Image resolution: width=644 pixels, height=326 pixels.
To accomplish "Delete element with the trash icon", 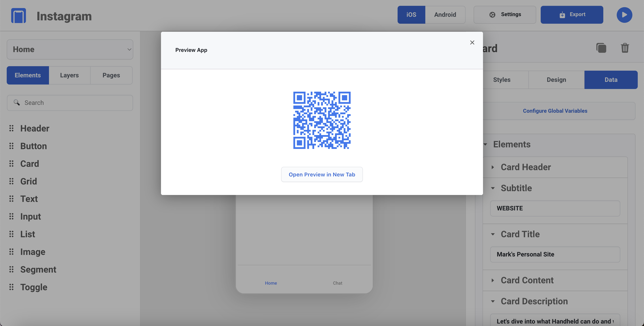I will click(x=625, y=48).
